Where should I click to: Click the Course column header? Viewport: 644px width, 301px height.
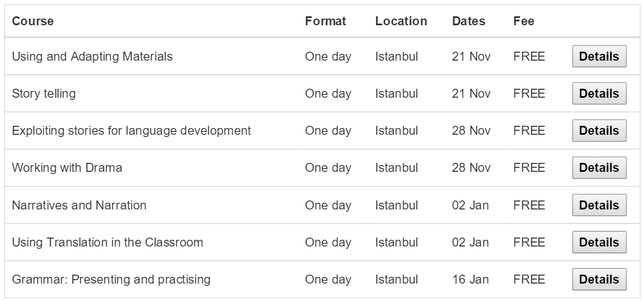[x=33, y=21]
